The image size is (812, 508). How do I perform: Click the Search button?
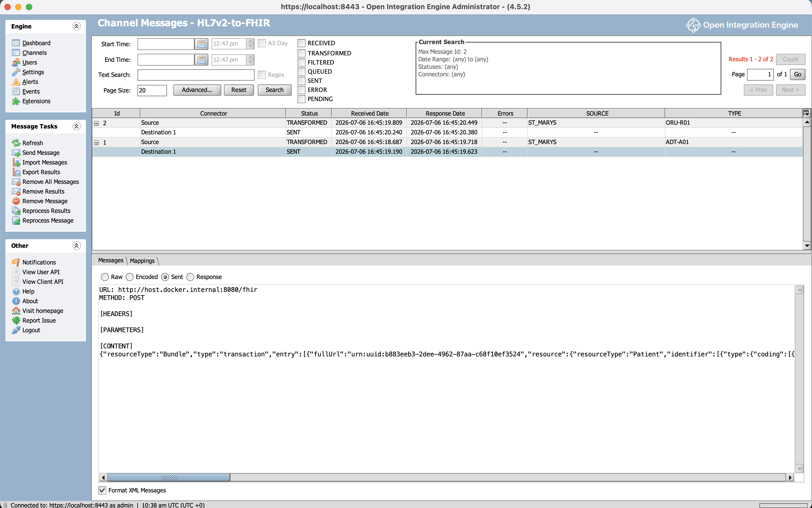pyautogui.click(x=274, y=90)
